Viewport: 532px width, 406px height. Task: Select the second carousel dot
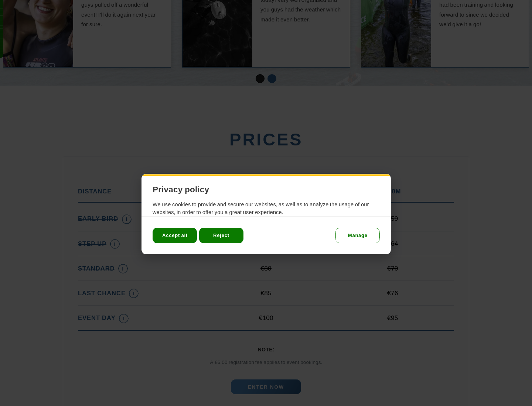click(x=272, y=79)
